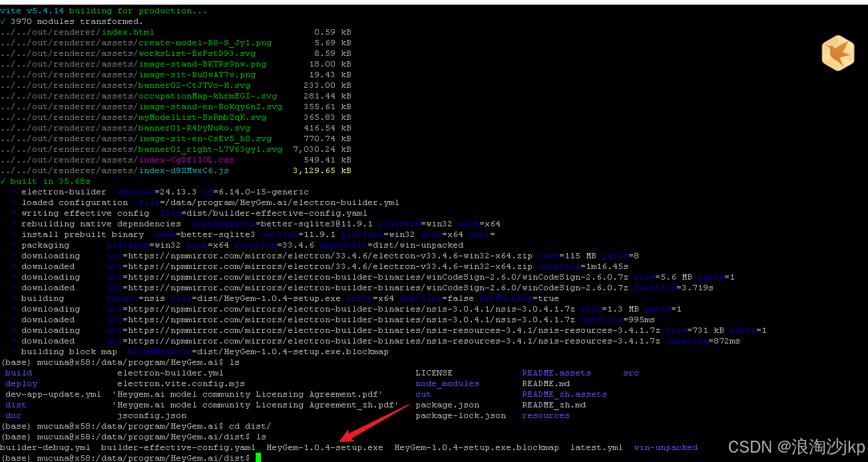The image size is (868, 462).
Task: Select the 'cd dist/' command line
Action: [136, 426]
